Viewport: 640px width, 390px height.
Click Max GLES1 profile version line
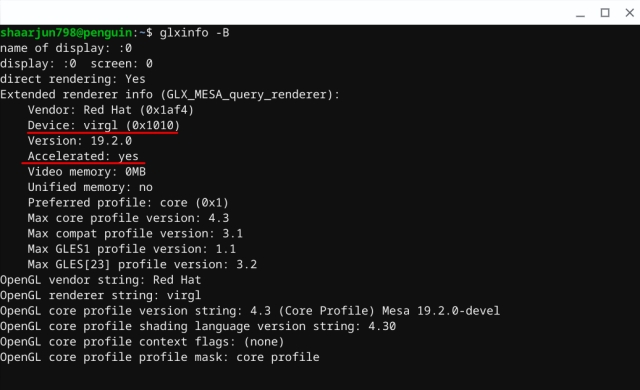tap(131, 249)
